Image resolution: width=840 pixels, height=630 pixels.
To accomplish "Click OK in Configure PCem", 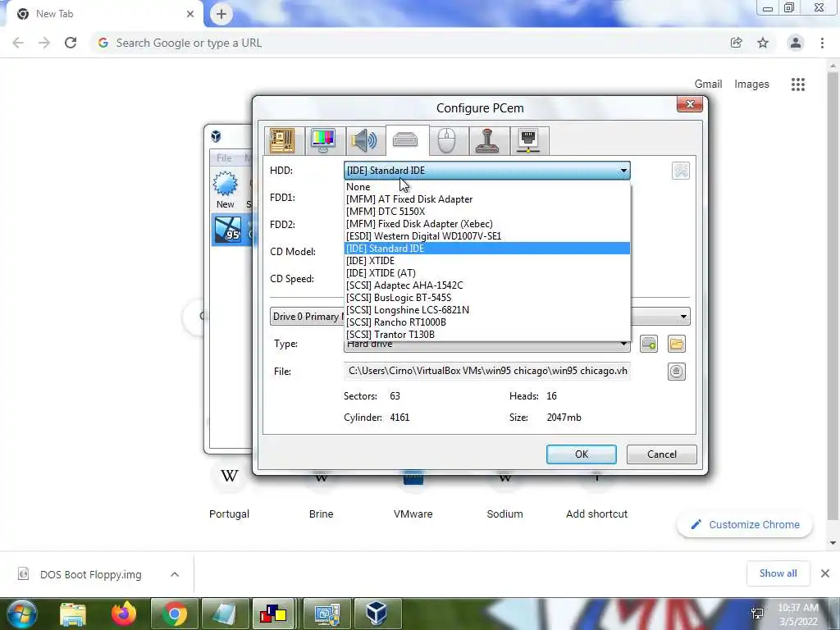I will coord(582,454).
